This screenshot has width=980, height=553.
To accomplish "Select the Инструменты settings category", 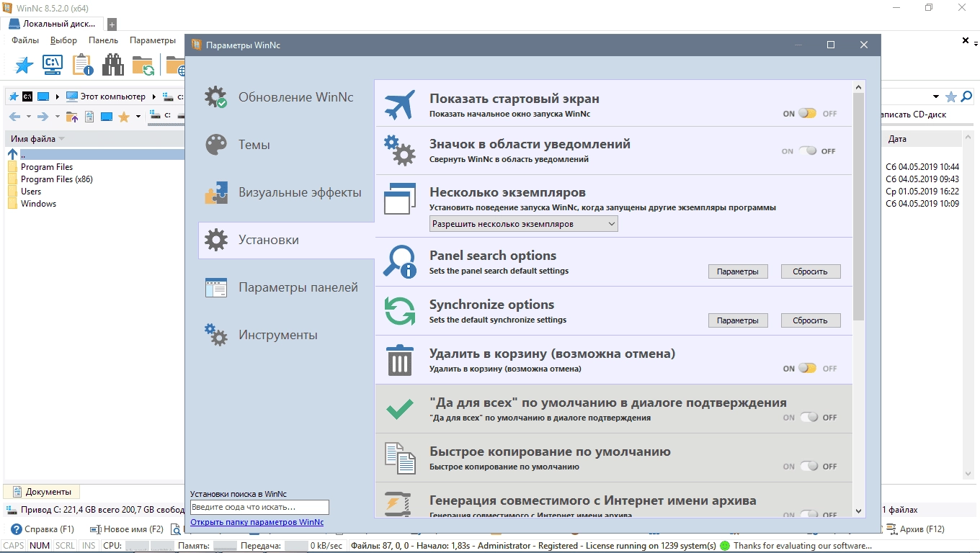I will tap(286, 335).
